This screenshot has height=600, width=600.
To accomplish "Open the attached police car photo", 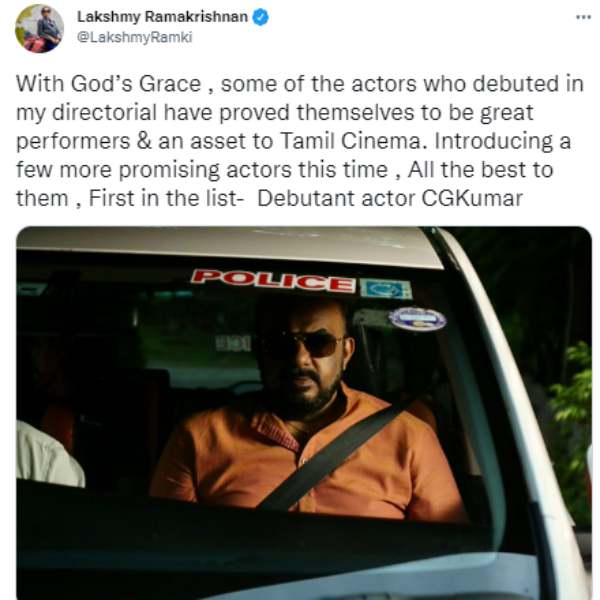I will click(x=304, y=413).
